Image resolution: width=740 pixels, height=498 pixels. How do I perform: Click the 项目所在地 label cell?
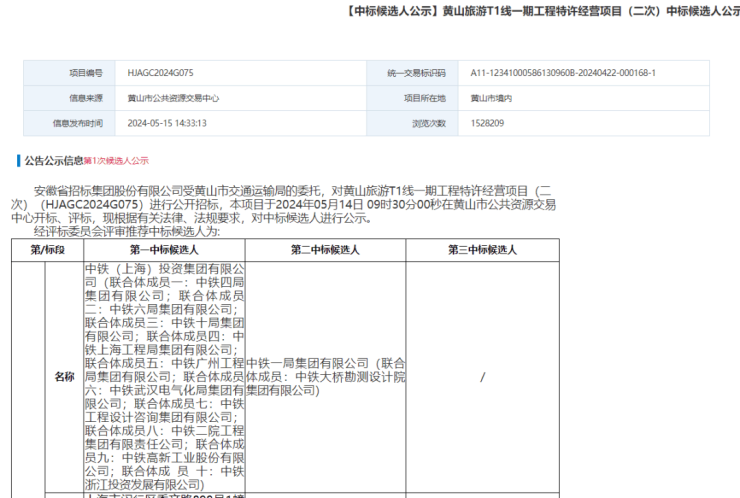[423, 98]
